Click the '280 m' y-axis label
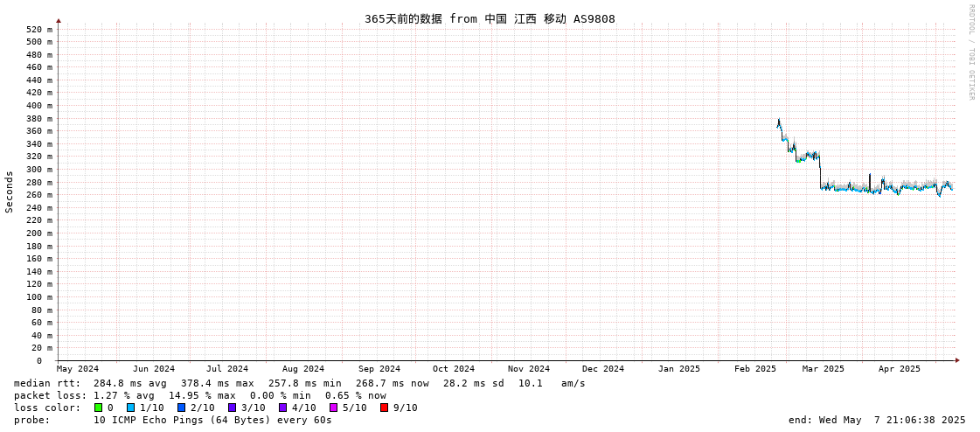The width and height of the screenshot is (980, 432). [x=40, y=182]
